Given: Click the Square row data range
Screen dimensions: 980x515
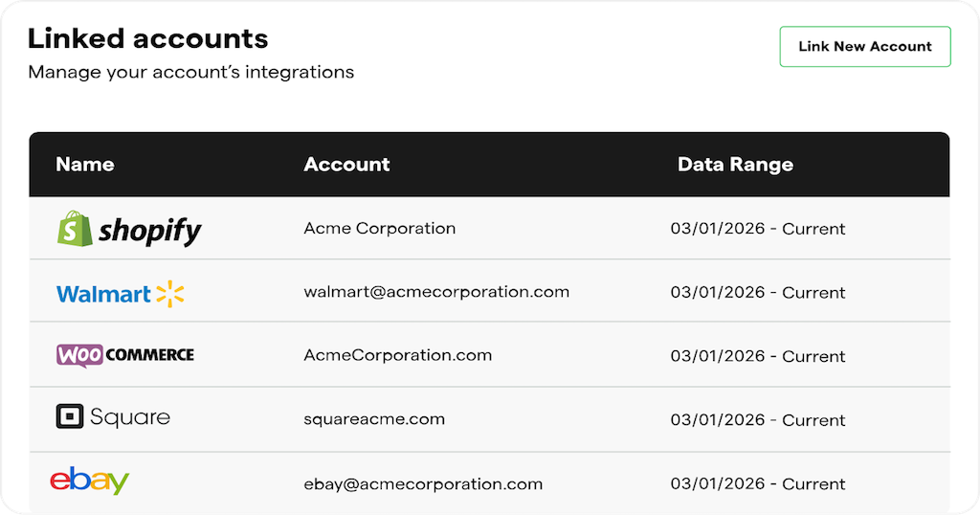Looking at the screenshot, I should 757,420.
